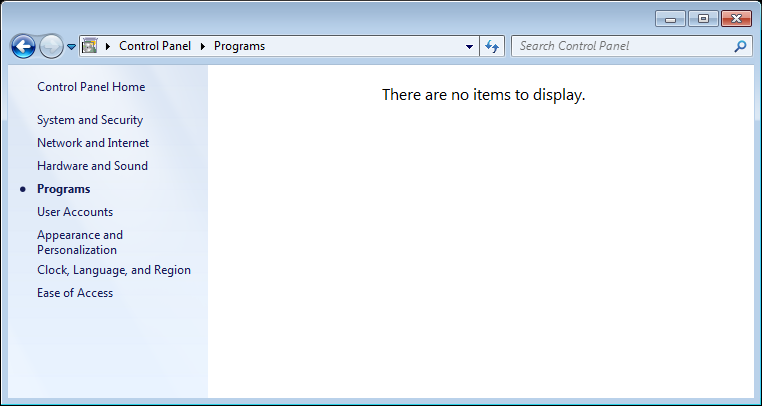Expand the address bar previous locations dropdown
The width and height of the screenshot is (762, 406).
coord(470,46)
